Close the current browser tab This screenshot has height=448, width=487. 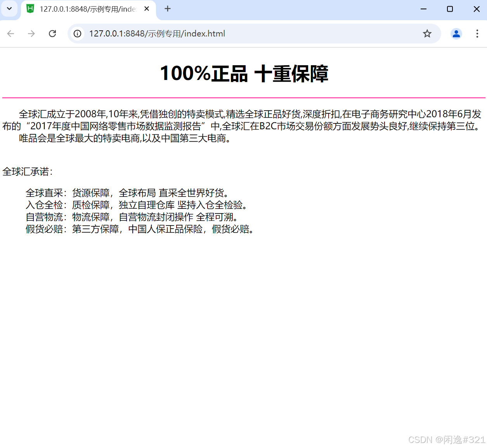click(147, 9)
